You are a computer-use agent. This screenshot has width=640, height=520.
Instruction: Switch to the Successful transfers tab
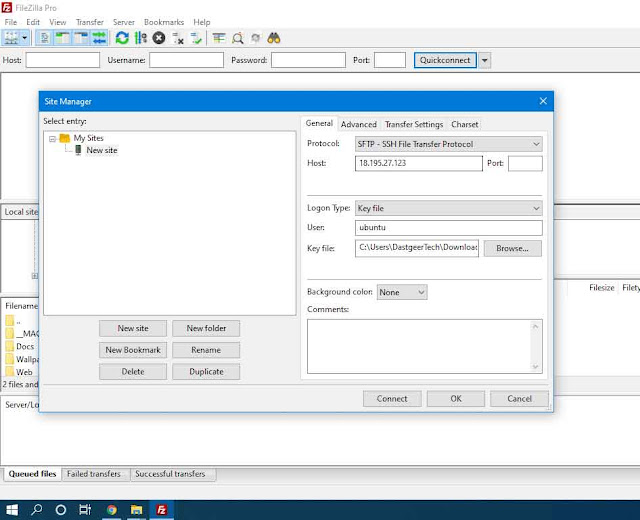(x=170, y=474)
